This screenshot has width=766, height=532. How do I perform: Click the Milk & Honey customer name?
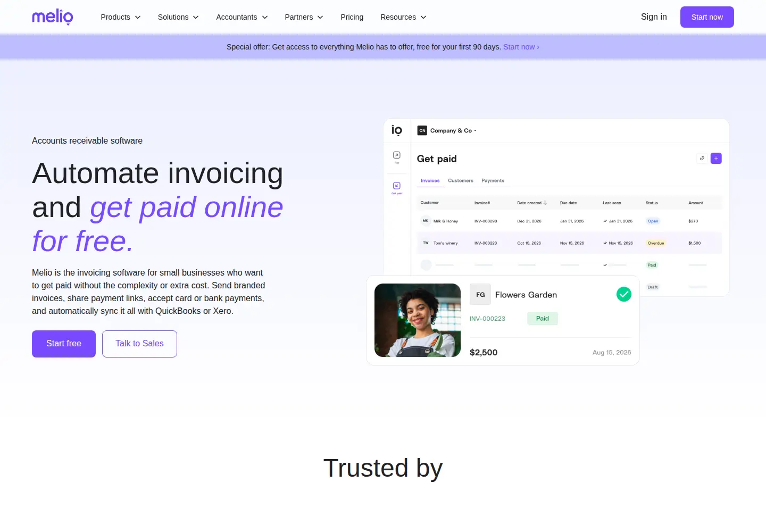coord(446,221)
